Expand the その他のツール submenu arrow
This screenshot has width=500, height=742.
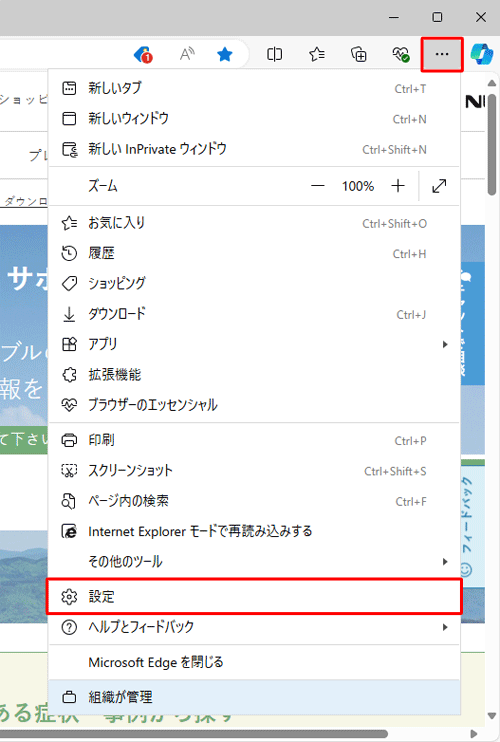pyautogui.click(x=445, y=562)
